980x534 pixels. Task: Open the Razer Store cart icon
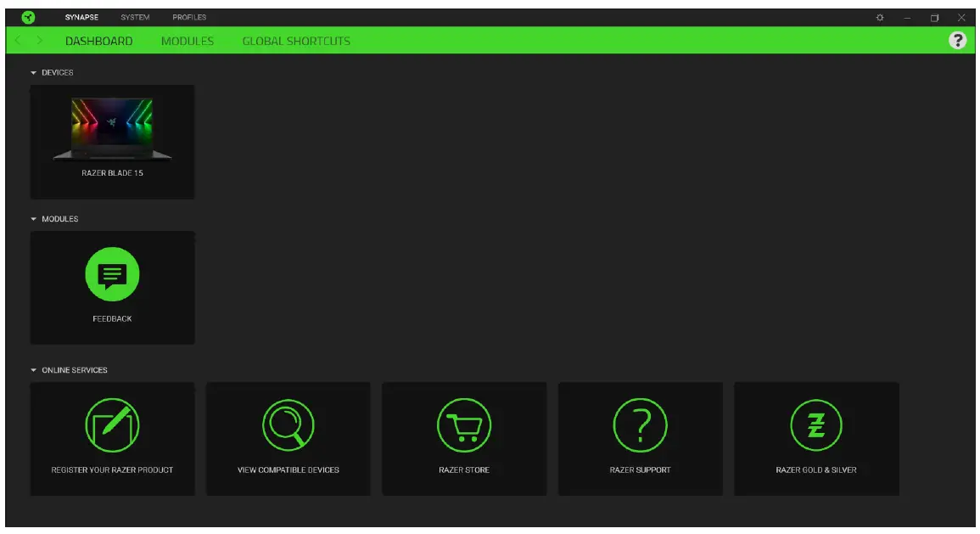(464, 425)
